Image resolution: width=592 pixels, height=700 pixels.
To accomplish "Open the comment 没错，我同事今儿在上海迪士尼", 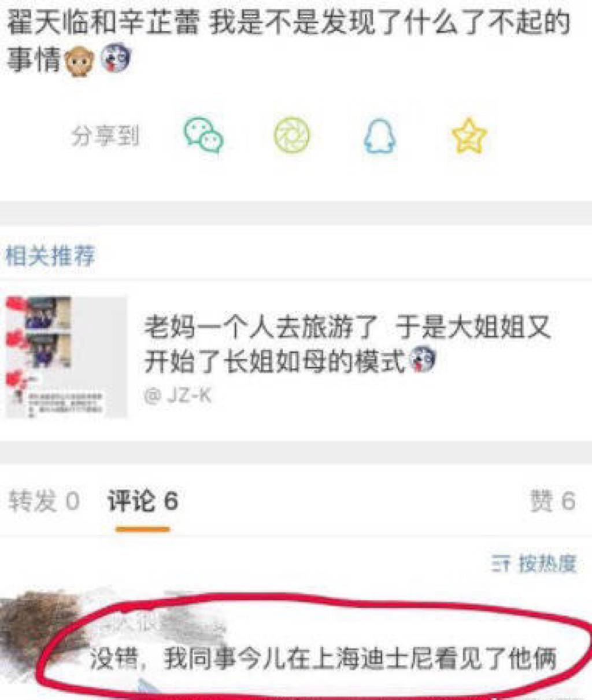I will point(323,659).
